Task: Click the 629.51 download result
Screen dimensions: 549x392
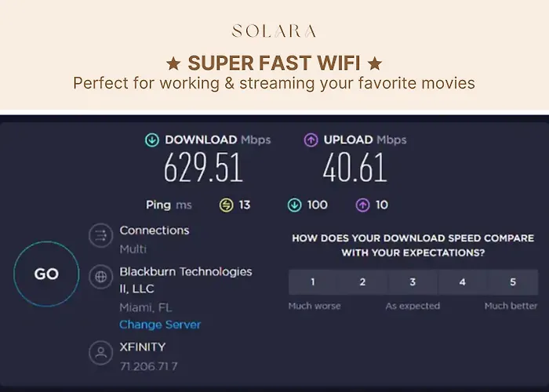Action: tap(203, 168)
